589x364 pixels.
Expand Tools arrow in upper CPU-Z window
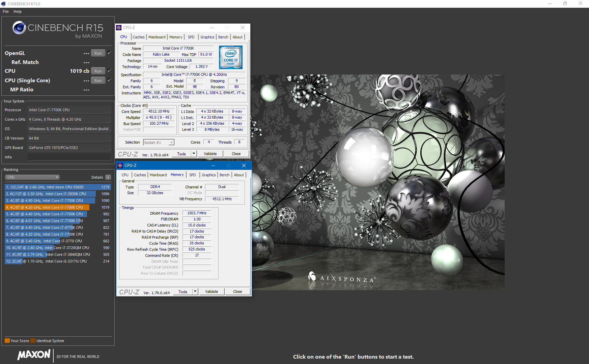tap(194, 154)
